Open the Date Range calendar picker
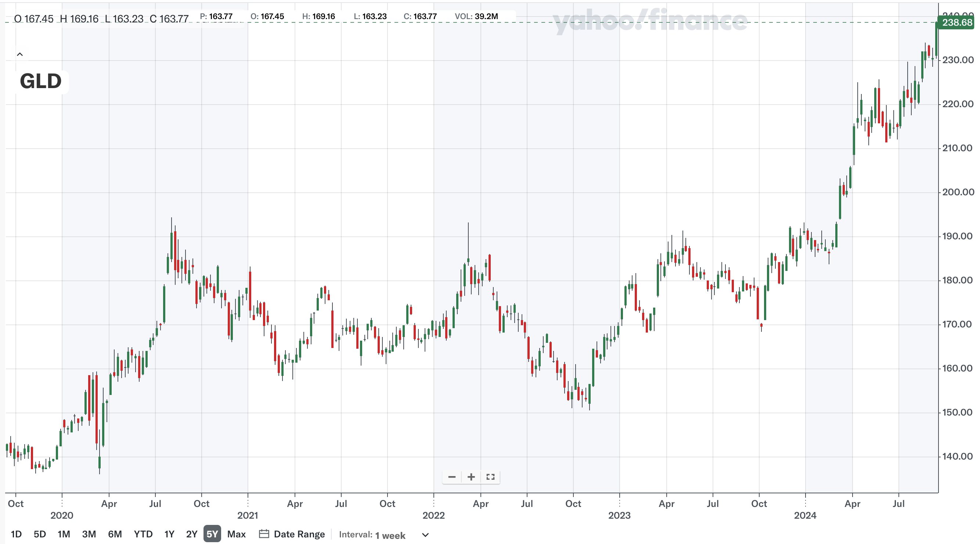This screenshot has width=980, height=544. click(292, 534)
